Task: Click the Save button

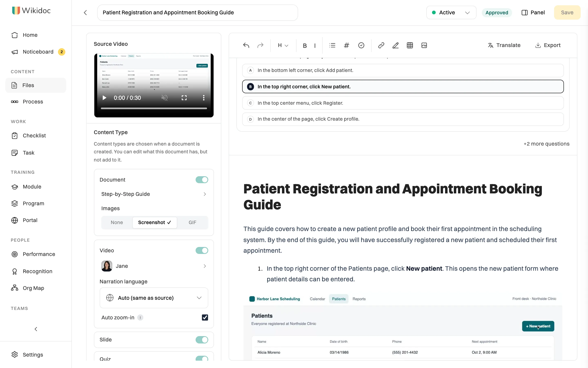Action: 567,13
